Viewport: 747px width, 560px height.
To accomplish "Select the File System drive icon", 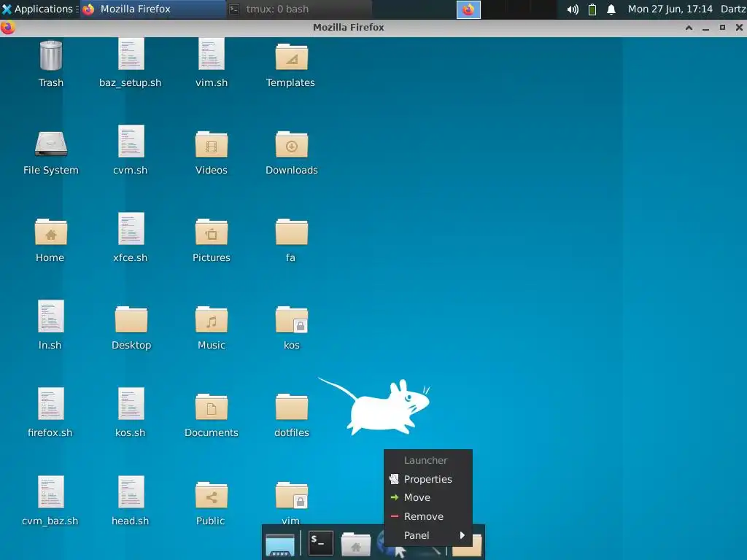I will click(50, 144).
